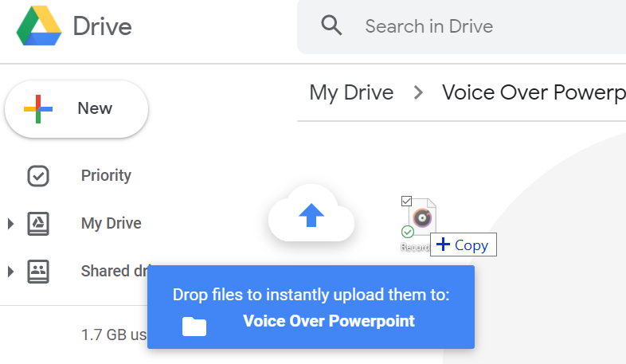626x364 pixels.
Task: Click the breadcrumb chevron separator
Action: [x=418, y=92]
